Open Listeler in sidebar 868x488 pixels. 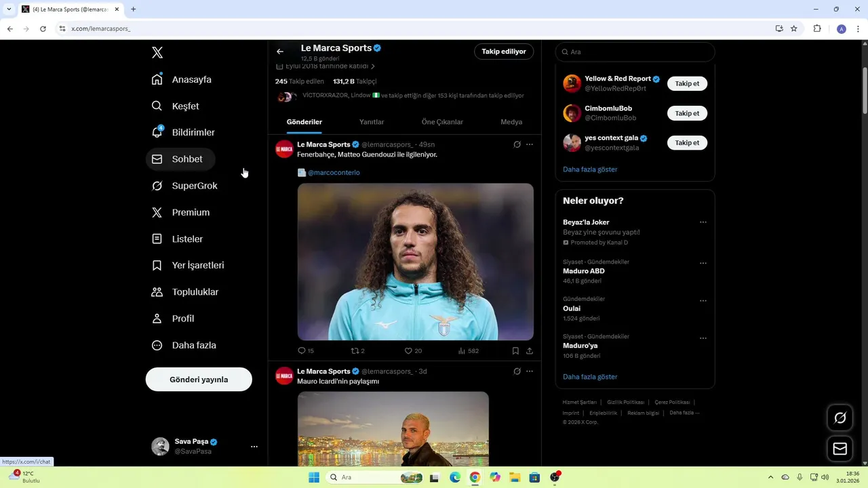177,239
